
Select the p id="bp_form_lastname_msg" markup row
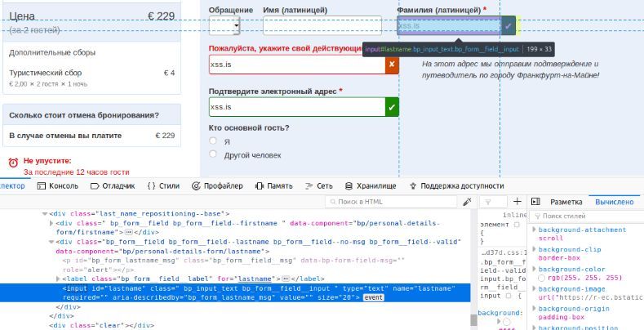click(235, 265)
